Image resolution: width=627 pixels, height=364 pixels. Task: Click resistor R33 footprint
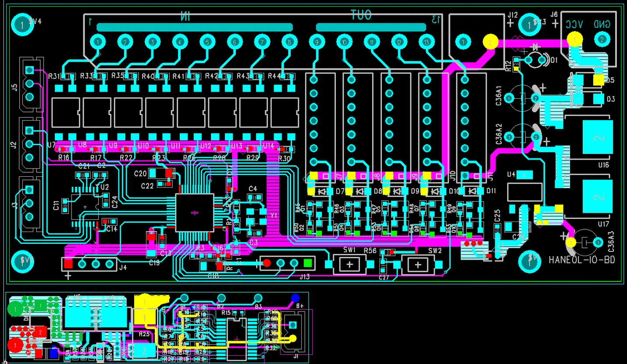pos(100,76)
